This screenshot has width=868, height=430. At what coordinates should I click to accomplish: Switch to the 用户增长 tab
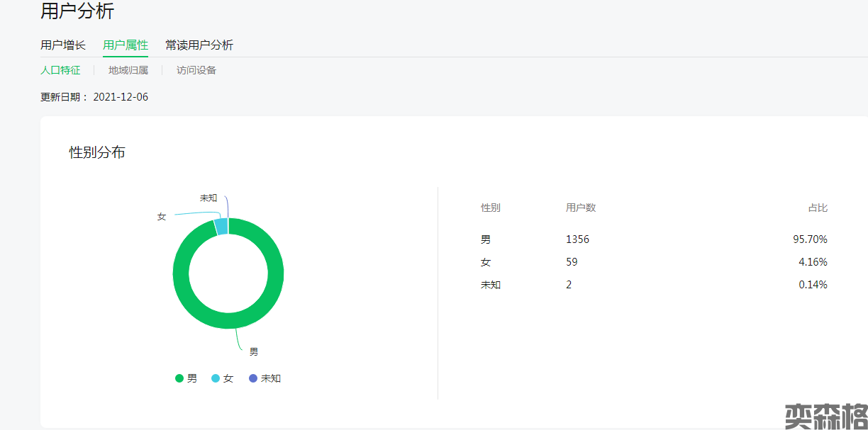point(63,45)
